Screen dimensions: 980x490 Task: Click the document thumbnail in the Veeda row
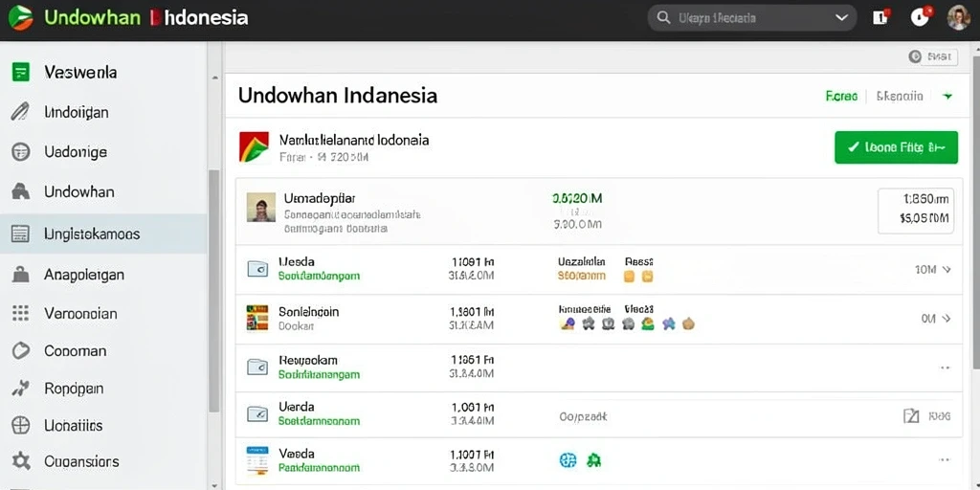click(x=257, y=459)
